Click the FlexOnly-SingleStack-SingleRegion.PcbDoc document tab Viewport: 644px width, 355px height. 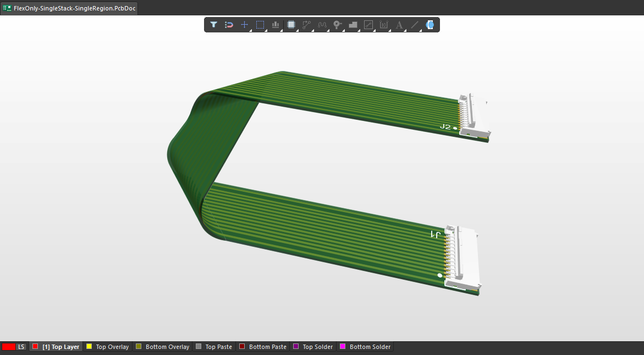[69, 8]
